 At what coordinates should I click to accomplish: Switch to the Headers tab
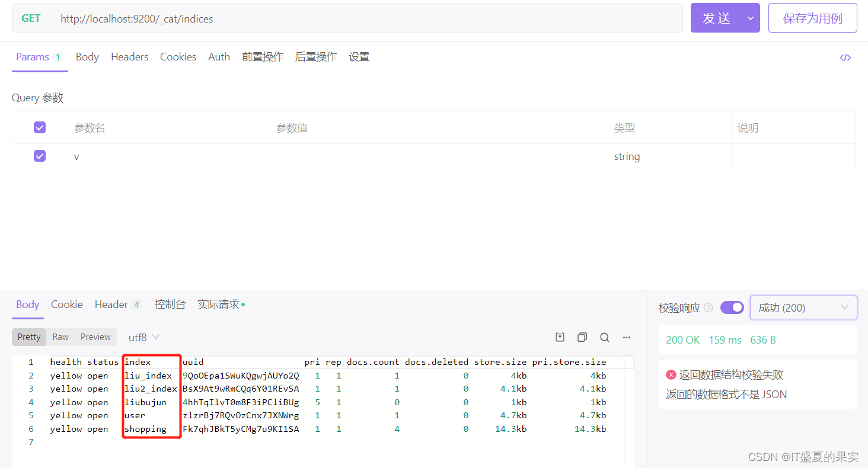129,56
